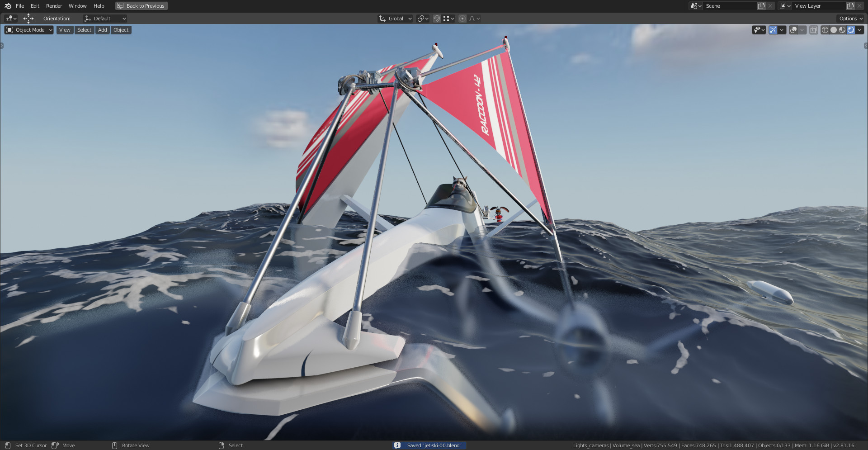
Task: Click the raccoon pilot in the cockpit
Action: coord(459,186)
